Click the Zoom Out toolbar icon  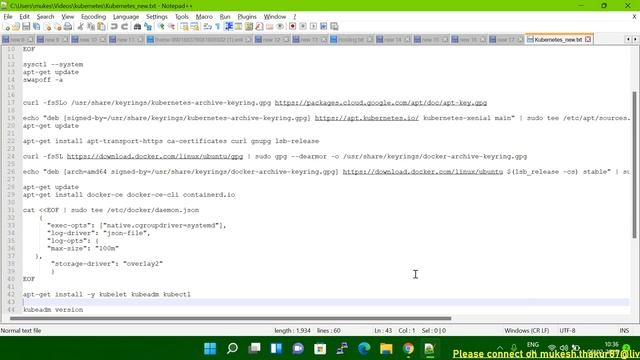click(x=171, y=27)
